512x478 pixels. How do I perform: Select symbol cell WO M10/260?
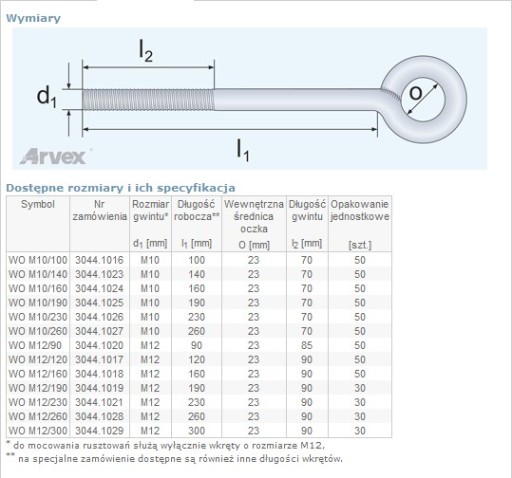pyautogui.click(x=38, y=331)
